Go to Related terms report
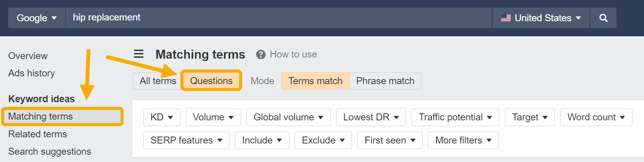This screenshot has height=162, width=644. pyautogui.click(x=37, y=134)
